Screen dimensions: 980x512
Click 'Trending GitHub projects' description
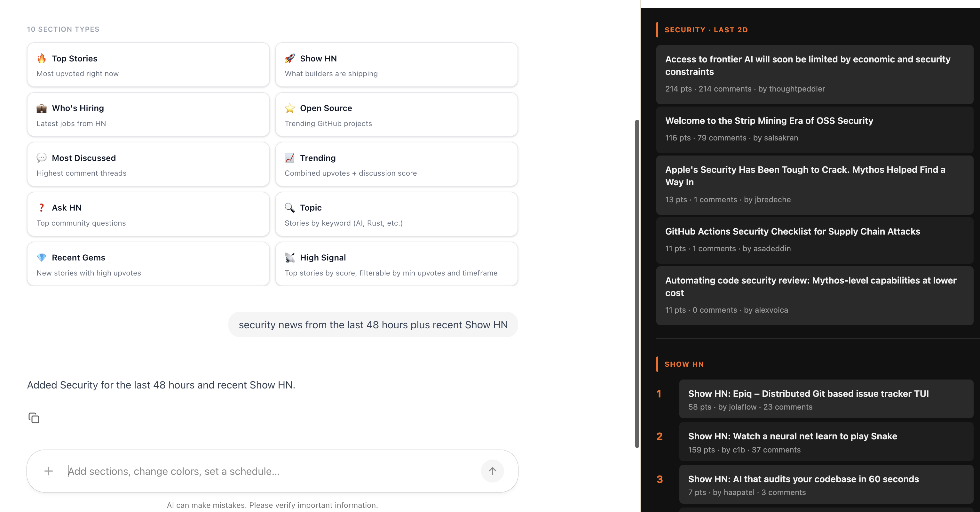click(x=328, y=123)
